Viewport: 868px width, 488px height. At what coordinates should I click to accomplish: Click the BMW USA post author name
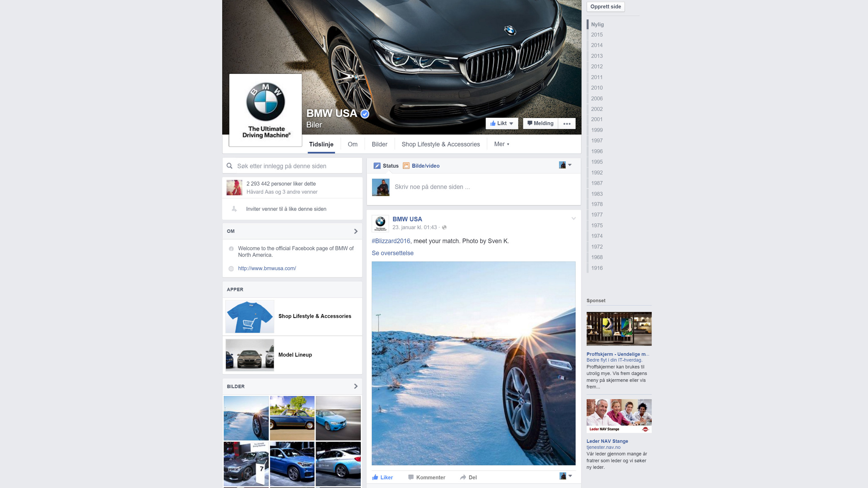(407, 219)
